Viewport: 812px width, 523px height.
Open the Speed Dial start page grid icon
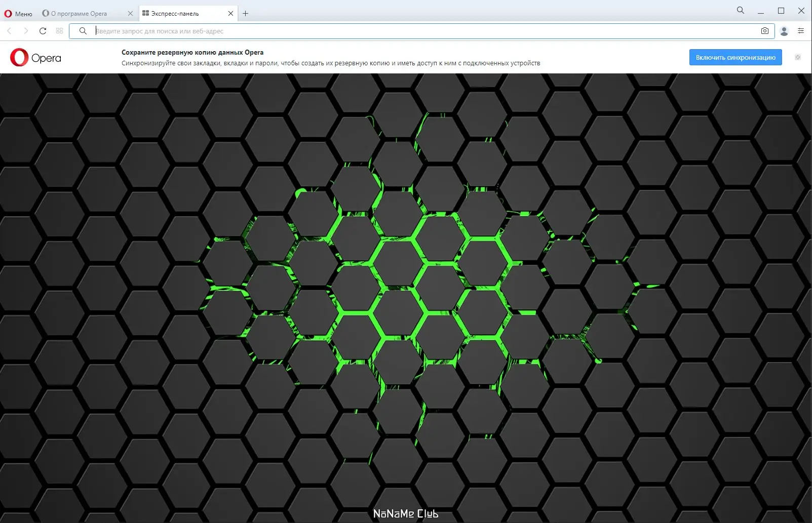point(59,31)
